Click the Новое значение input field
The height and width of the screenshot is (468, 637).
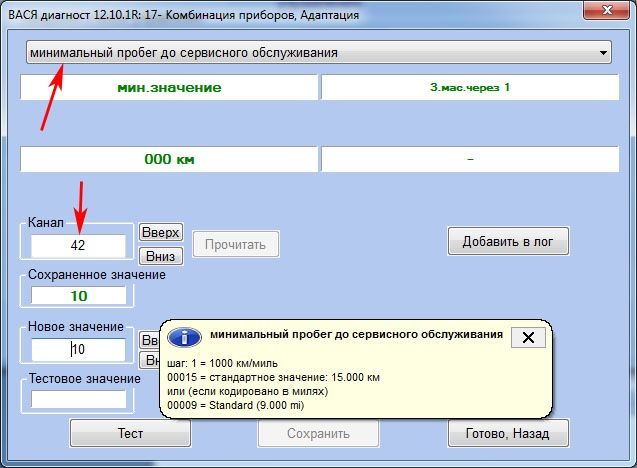point(78,349)
